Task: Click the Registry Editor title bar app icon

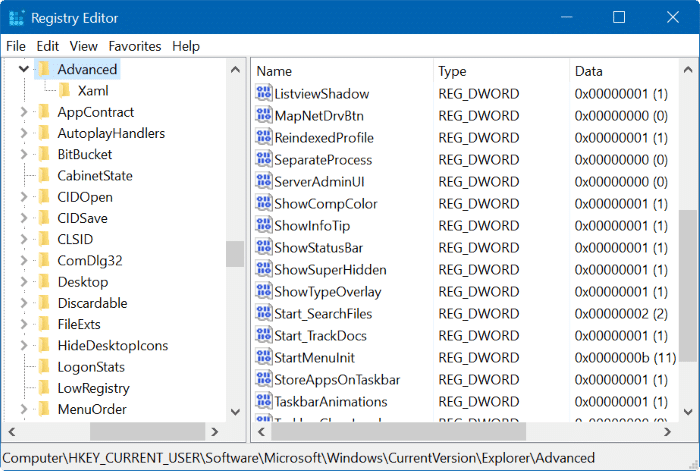Action: click(17, 18)
